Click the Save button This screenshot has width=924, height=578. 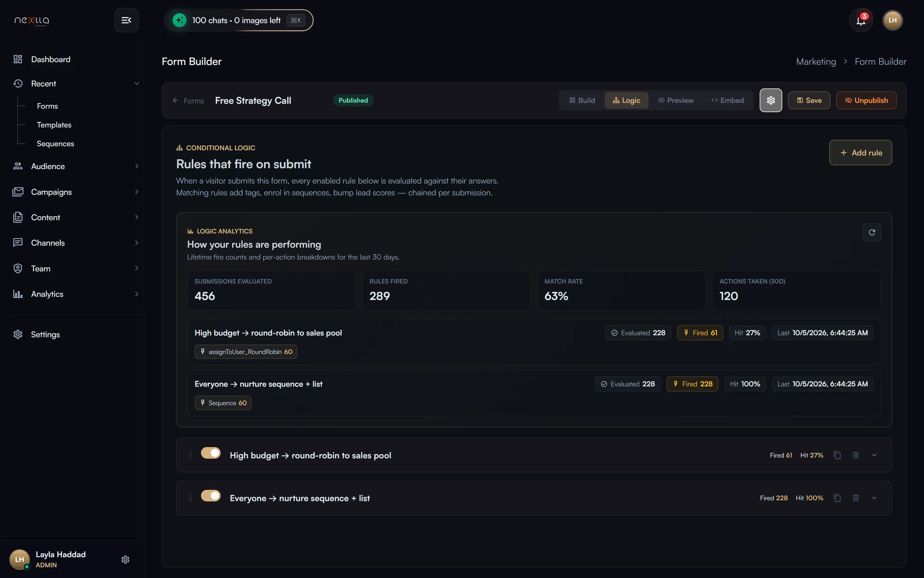[x=809, y=100]
